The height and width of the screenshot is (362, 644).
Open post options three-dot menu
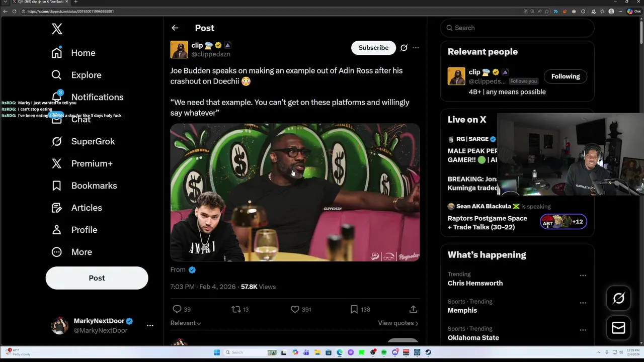(416, 48)
